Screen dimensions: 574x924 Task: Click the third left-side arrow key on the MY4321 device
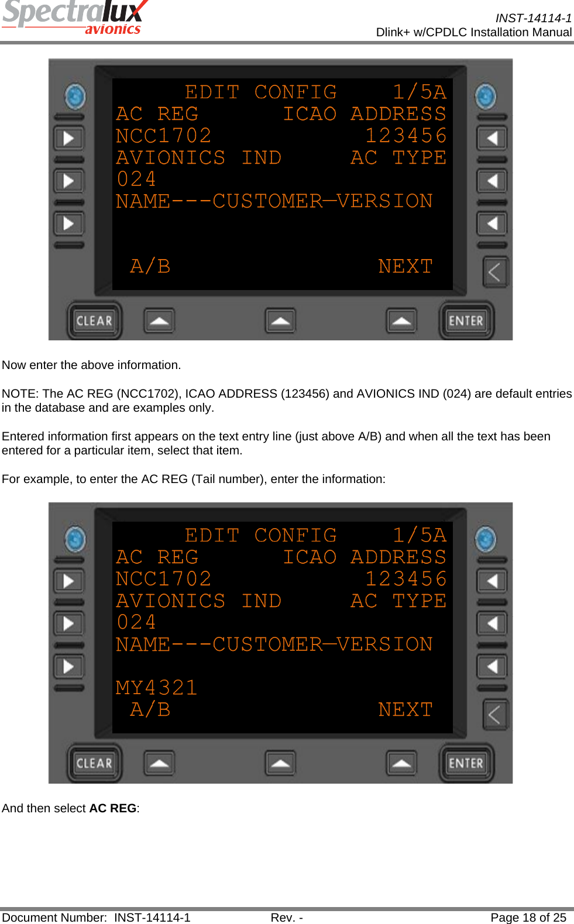[69, 666]
